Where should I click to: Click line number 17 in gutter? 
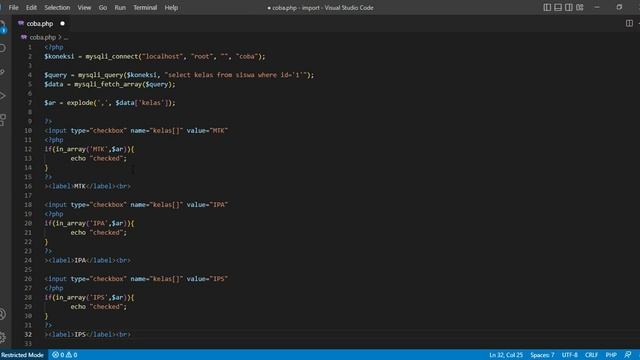28,196
